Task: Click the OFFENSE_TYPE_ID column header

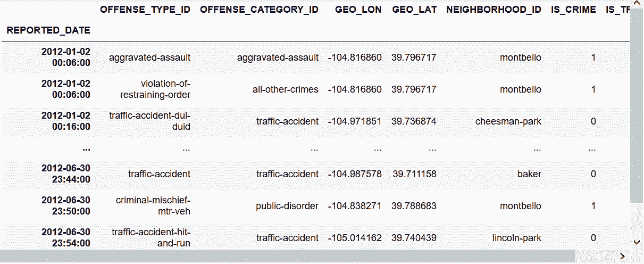Action: 145,10
